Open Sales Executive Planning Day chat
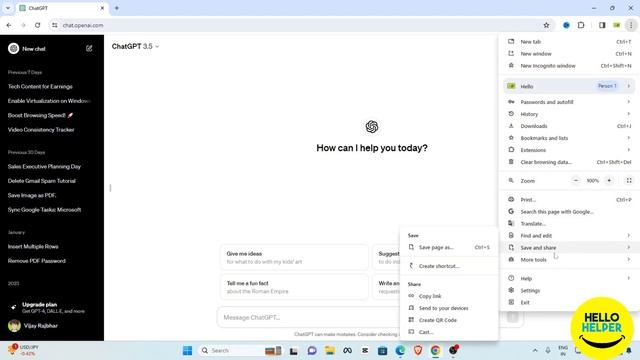The width and height of the screenshot is (640, 360). pyautogui.click(x=44, y=167)
